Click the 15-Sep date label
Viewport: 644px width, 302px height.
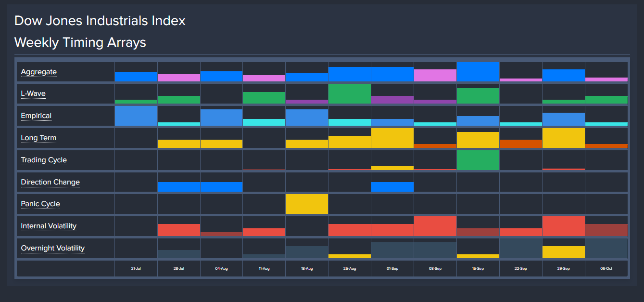coord(478,268)
